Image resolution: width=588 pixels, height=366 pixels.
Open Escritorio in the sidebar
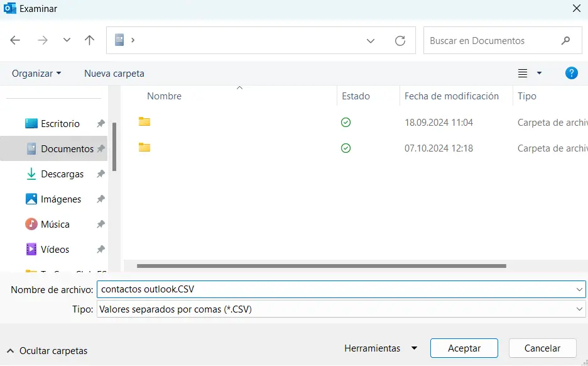pos(60,123)
